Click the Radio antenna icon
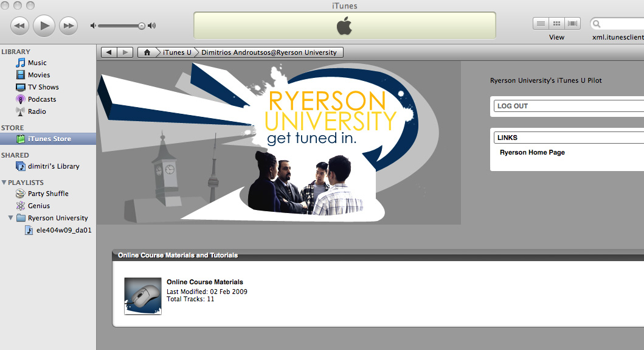This screenshot has width=644, height=350. 20,111
